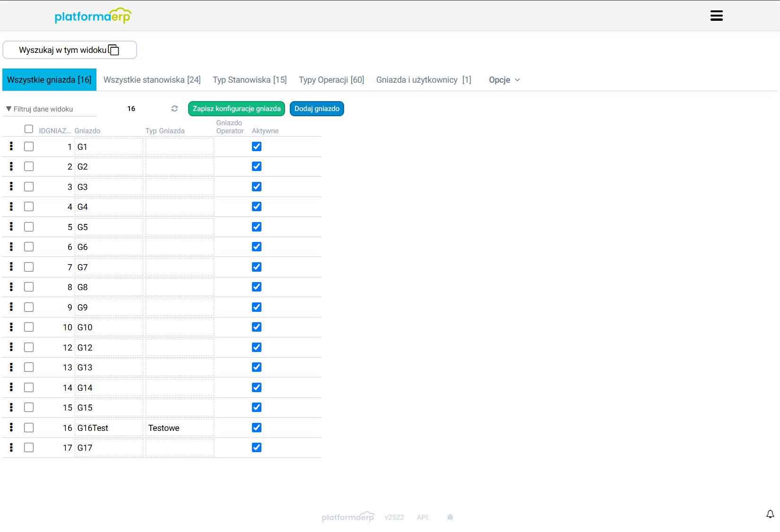This screenshot has width=780, height=532.
Task: Open row actions menu for G5
Action: click(11, 227)
